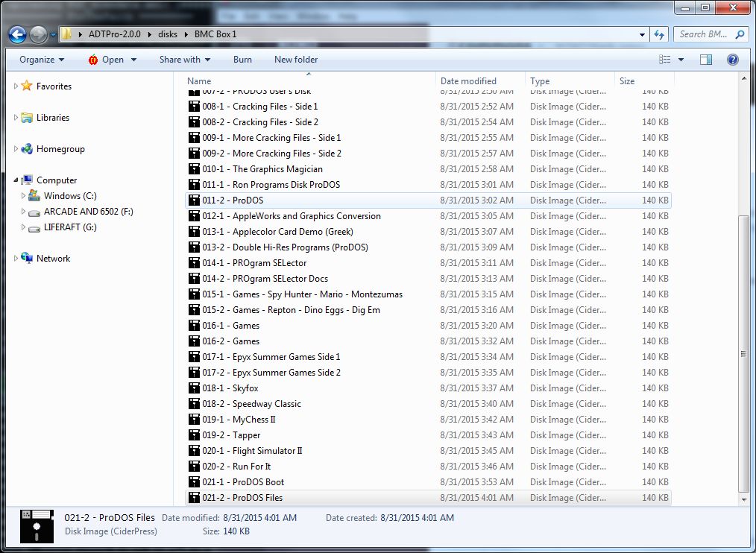Create a New folder
The width and height of the screenshot is (756, 553).
(x=296, y=60)
